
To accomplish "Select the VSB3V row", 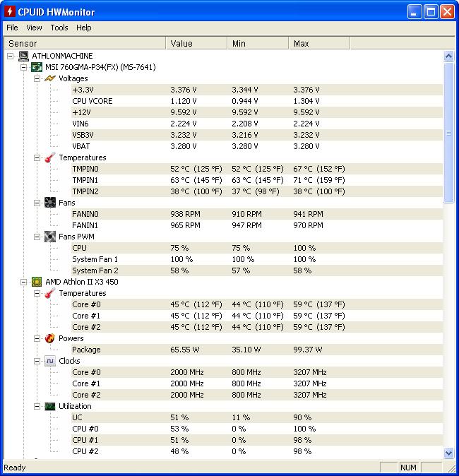I will tap(256, 135).
